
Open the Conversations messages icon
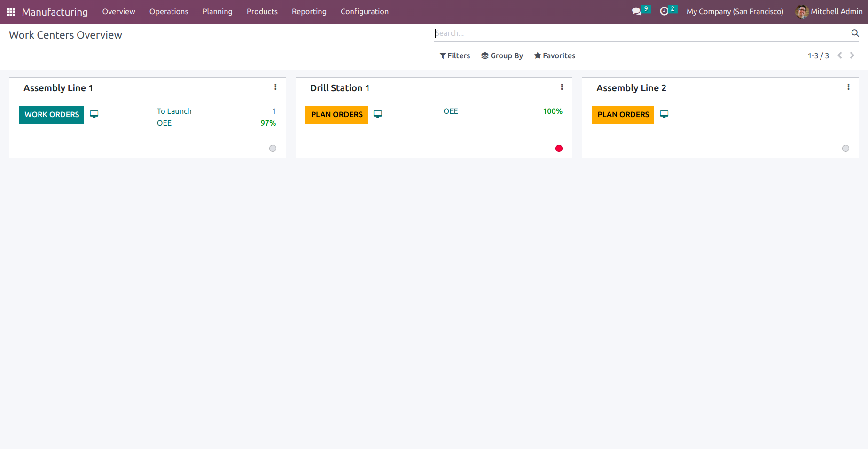click(636, 11)
